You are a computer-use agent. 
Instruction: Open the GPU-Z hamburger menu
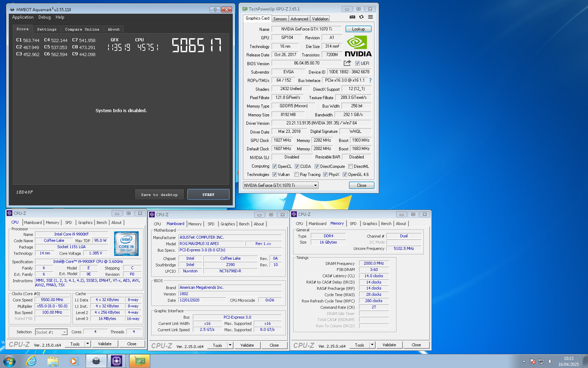370,17
